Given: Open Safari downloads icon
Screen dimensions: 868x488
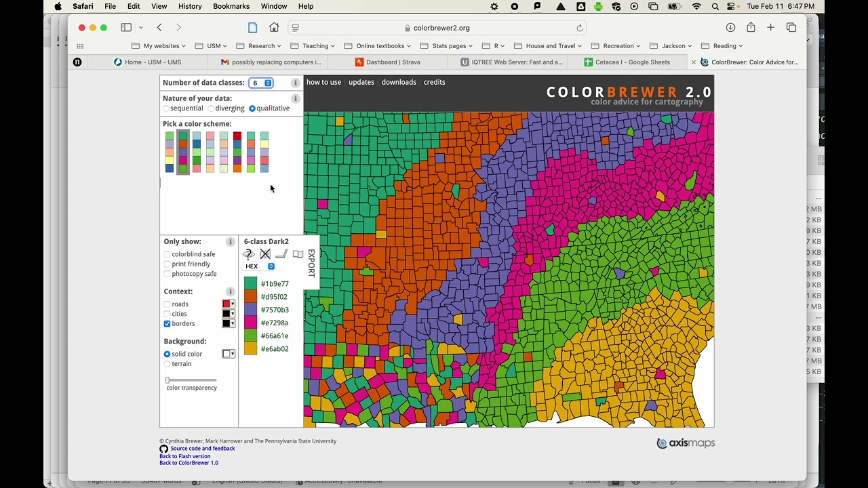Looking at the screenshot, I should 730,28.
